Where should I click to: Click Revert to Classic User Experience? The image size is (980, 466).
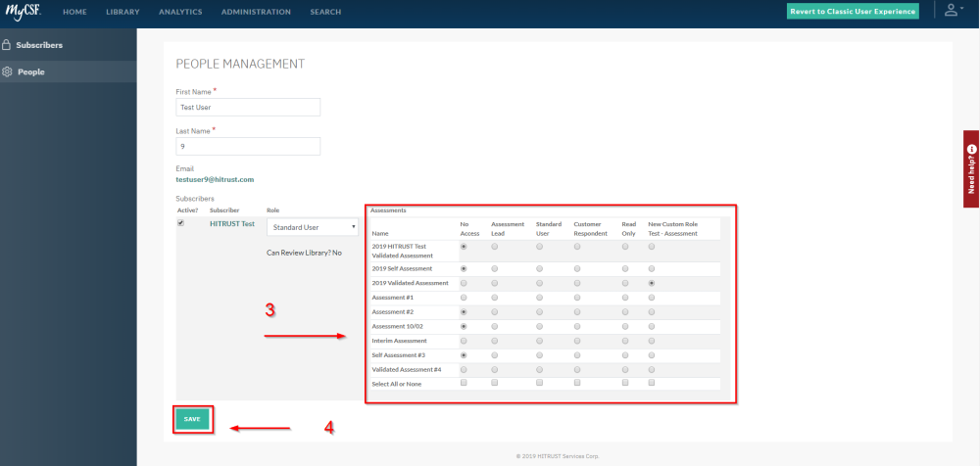pyautogui.click(x=853, y=12)
